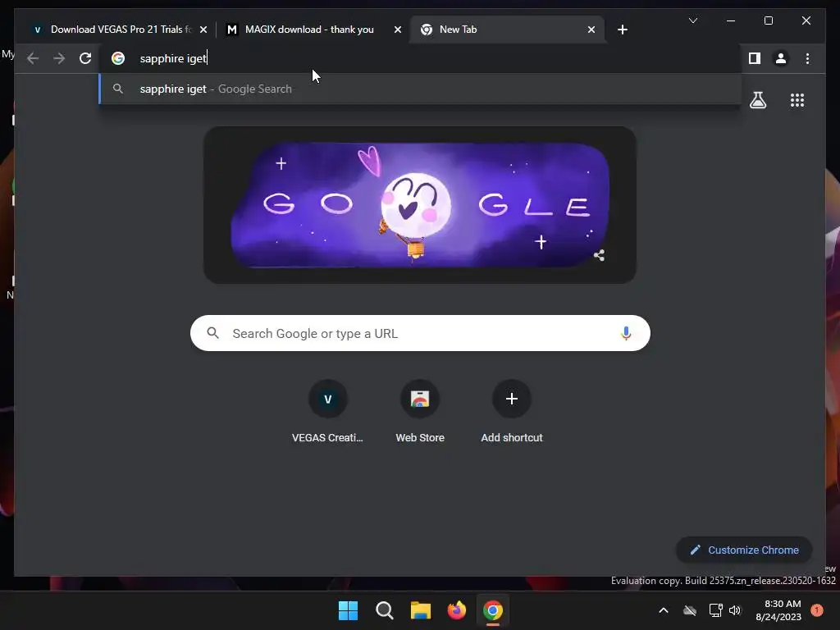This screenshot has width=840, height=630.
Task: Open the network status tray icon
Action: coord(715,610)
